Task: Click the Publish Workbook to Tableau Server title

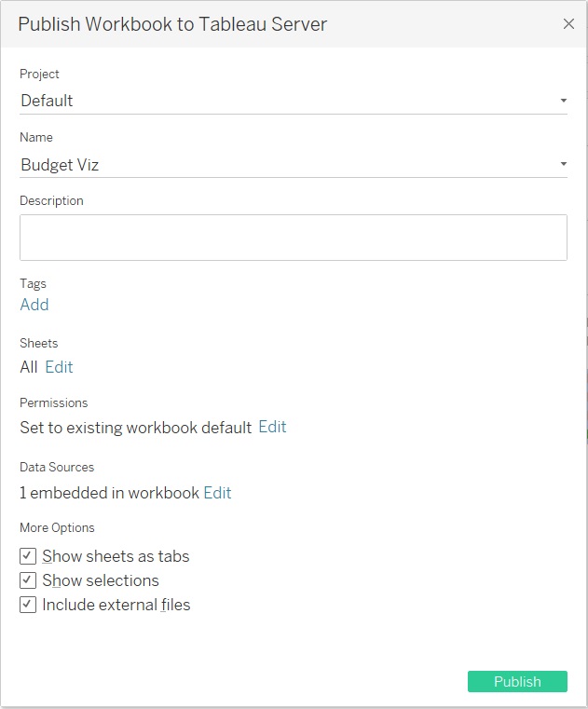Action: point(172,24)
